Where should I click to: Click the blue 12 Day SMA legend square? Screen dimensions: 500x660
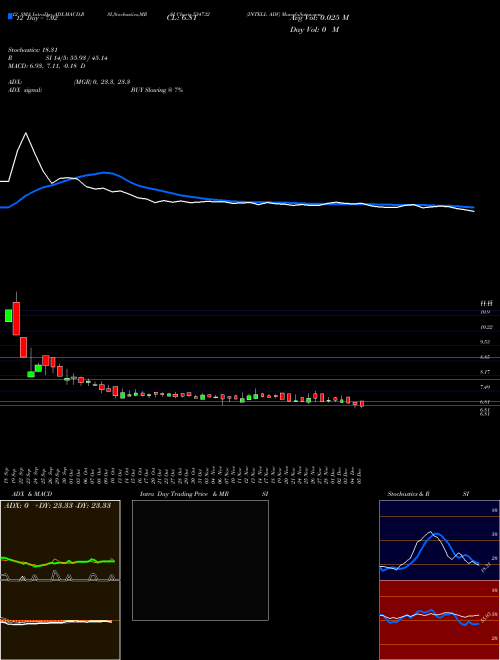pyautogui.click(x=10, y=17)
